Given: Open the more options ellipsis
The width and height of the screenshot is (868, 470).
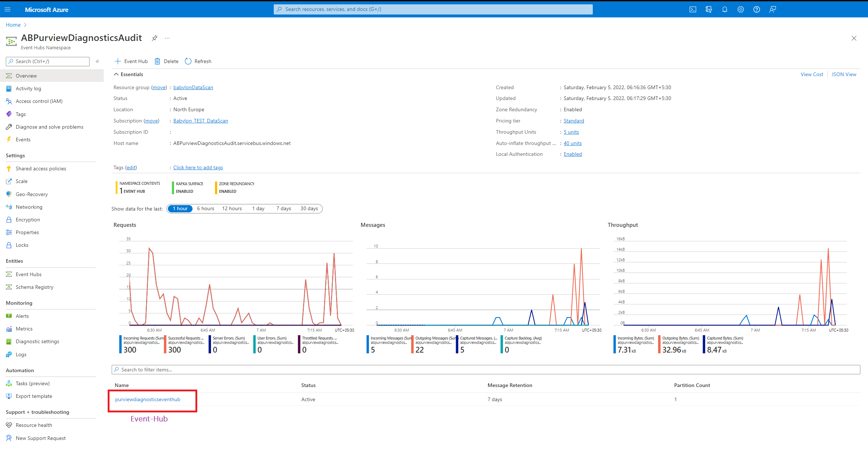Looking at the screenshot, I should pyautogui.click(x=167, y=38).
